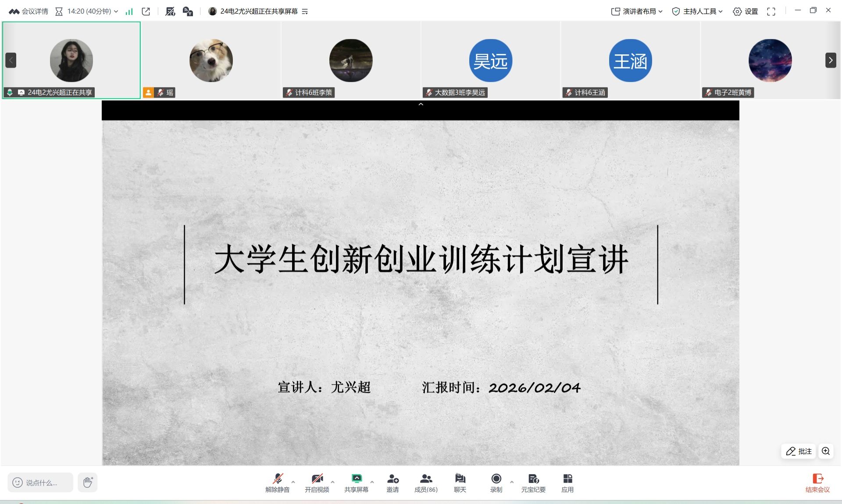Start 录制 recording
This screenshot has height=504, width=842.
click(x=496, y=483)
